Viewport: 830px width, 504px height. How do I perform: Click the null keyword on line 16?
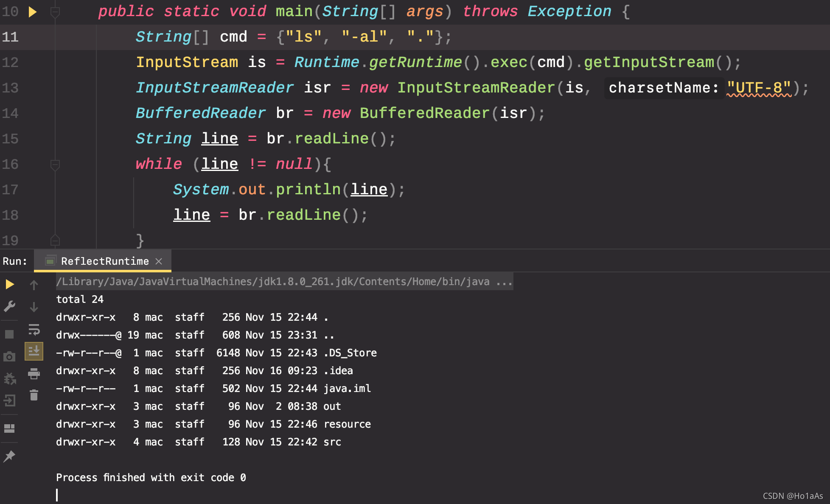point(294,164)
